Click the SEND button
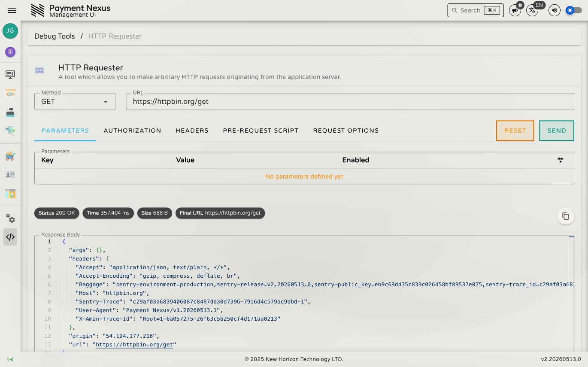588x367 pixels. coord(557,130)
